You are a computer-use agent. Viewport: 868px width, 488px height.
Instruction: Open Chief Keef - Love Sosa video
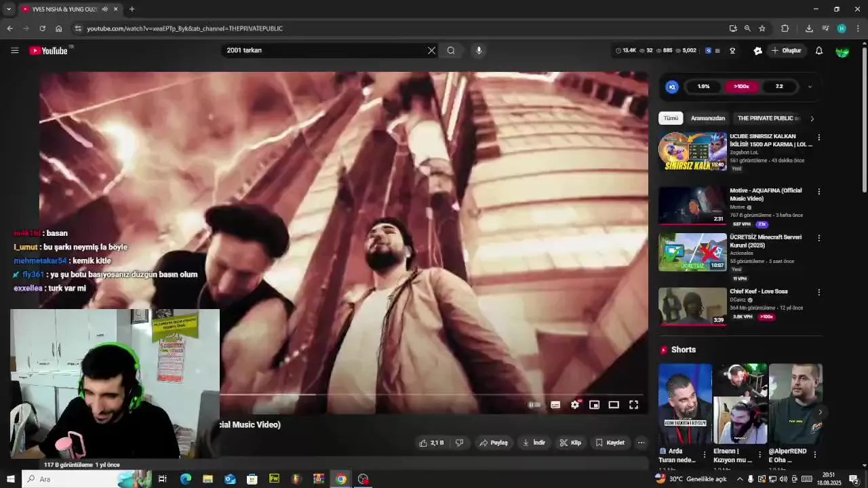click(758, 291)
